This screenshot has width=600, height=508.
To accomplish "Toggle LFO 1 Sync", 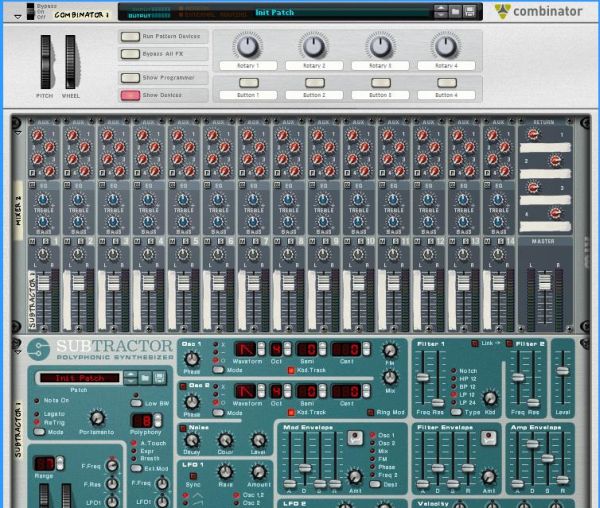I will point(193,476).
